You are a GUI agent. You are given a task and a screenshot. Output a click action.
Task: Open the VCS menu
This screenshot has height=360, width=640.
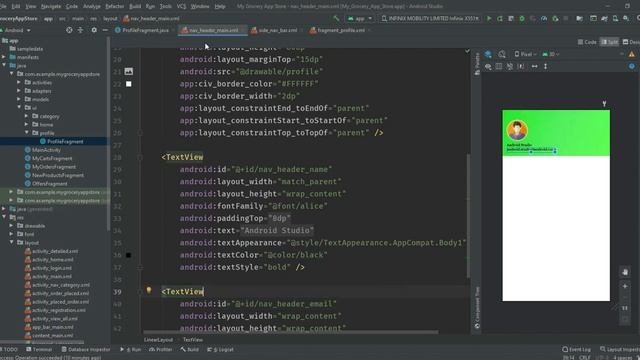click(x=181, y=7)
